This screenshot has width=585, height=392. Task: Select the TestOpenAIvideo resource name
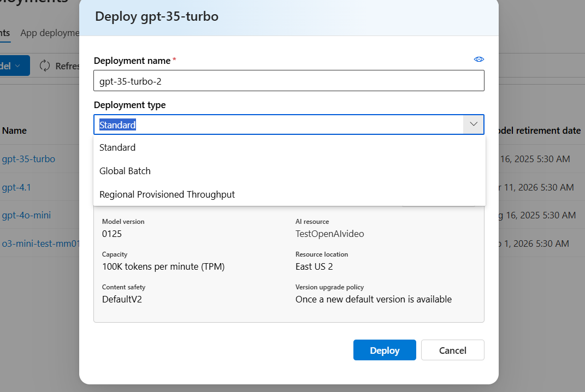click(330, 234)
